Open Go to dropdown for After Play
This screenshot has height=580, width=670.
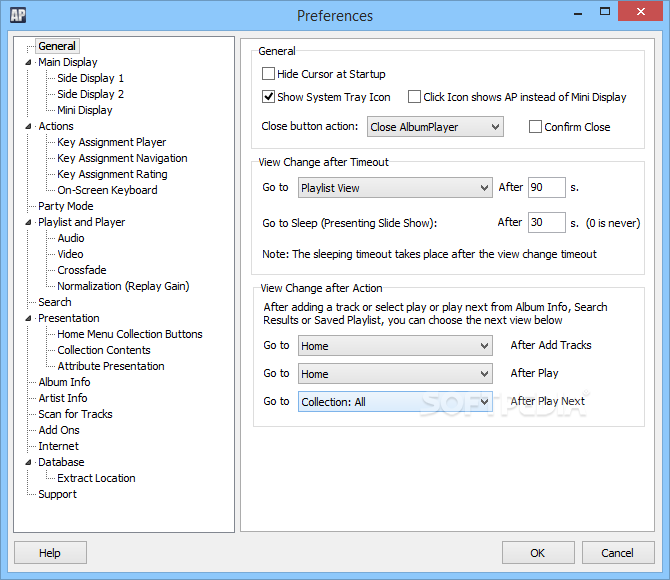click(x=395, y=374)
